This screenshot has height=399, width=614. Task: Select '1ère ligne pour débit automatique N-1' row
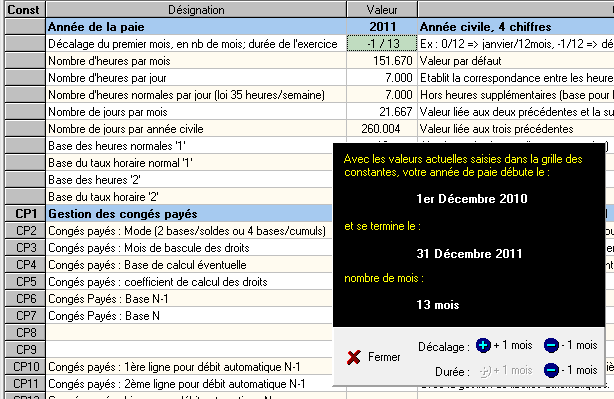[190, 367]
